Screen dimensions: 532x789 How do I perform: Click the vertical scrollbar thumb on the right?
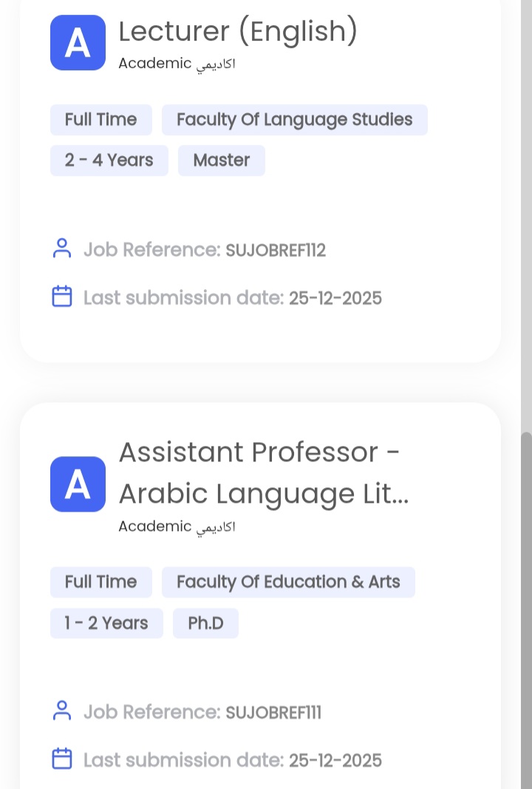coord(526,606)
